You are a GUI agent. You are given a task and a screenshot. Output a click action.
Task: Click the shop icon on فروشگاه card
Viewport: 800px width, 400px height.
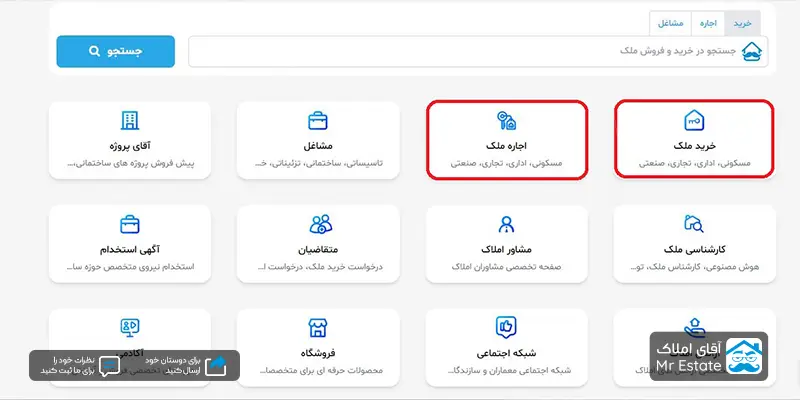pos(318,326)
